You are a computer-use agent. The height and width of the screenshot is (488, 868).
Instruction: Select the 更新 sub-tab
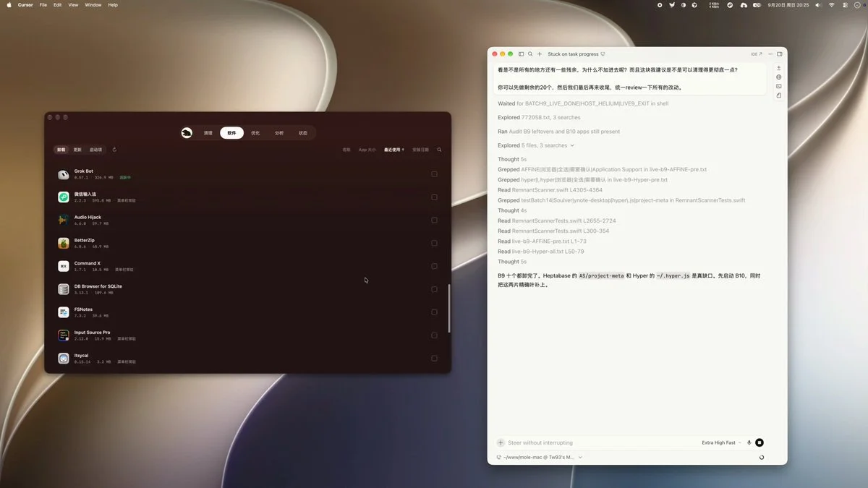[77, 150]
